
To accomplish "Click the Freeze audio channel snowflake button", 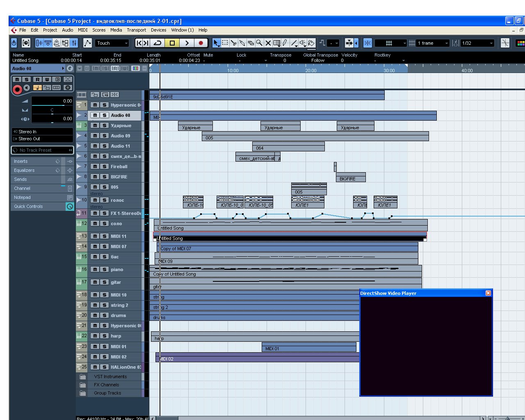I will pos(68,88).
